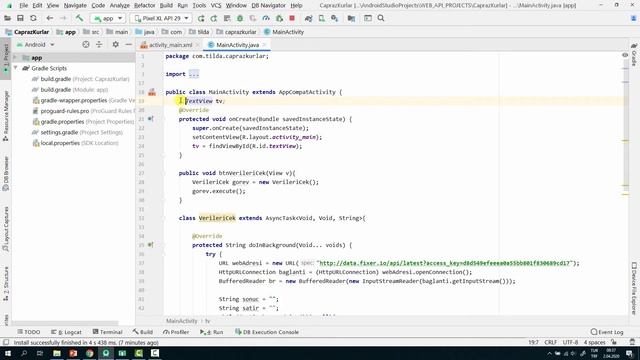Viewport: 640px width, 360px height.
Task: Navigate back with the left arrow icon
Action: pos(50,18)
